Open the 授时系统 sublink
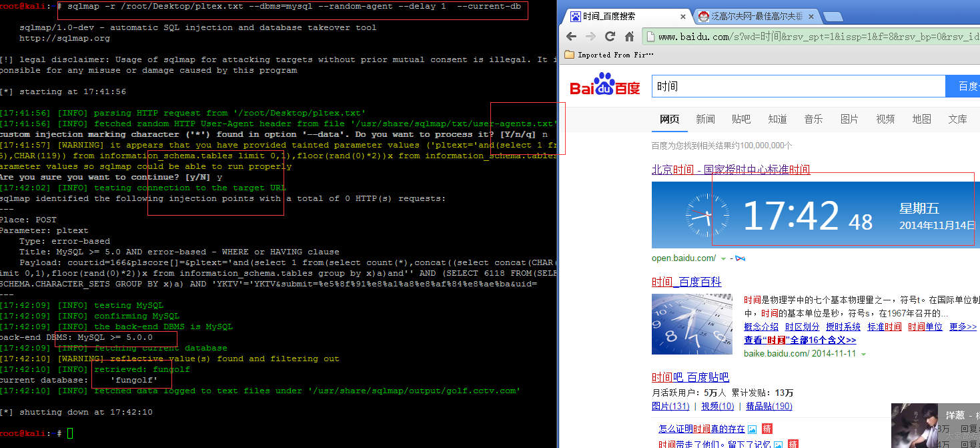Screen dimensions: 980x448 843,327
